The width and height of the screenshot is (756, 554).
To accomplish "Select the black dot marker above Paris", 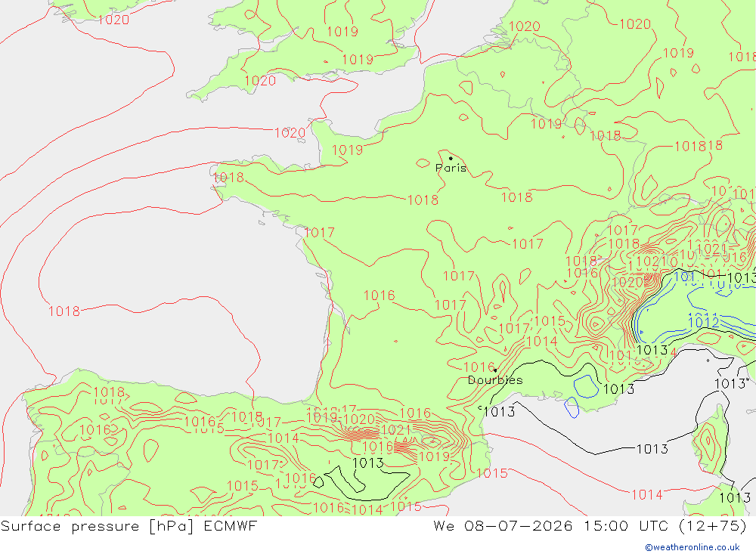I will (451, 158).
